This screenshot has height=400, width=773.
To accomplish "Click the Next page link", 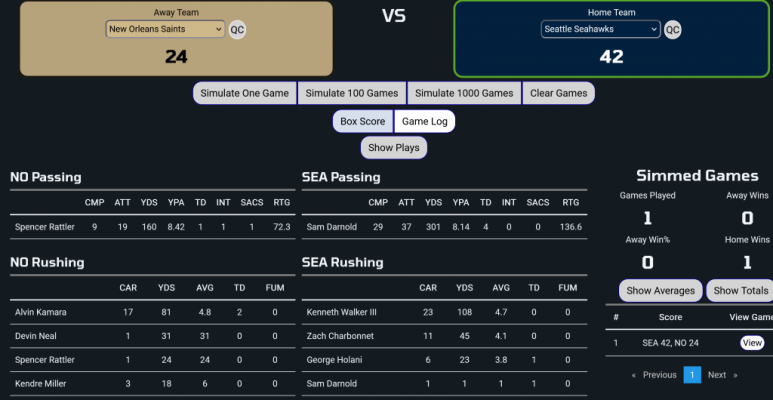I will click(x=717, y=375).
